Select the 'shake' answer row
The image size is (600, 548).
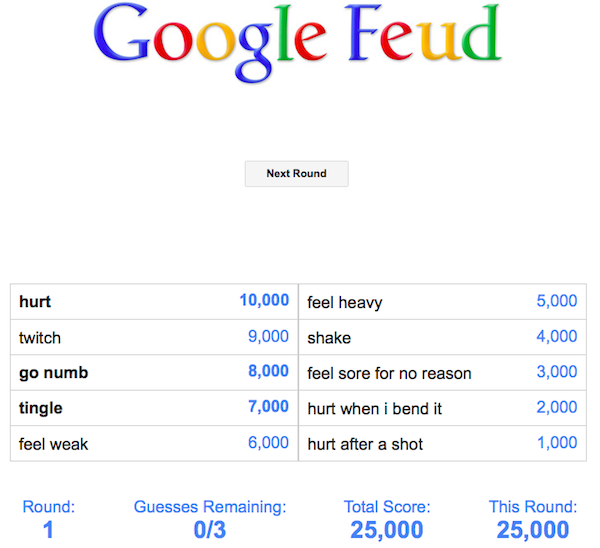pyautogui.click(x=442, y=337)
